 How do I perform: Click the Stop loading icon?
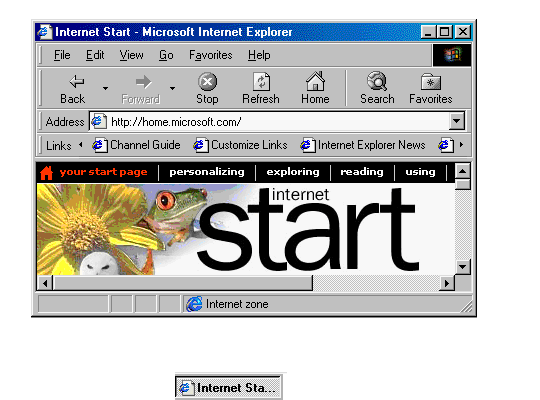point(207,82)
